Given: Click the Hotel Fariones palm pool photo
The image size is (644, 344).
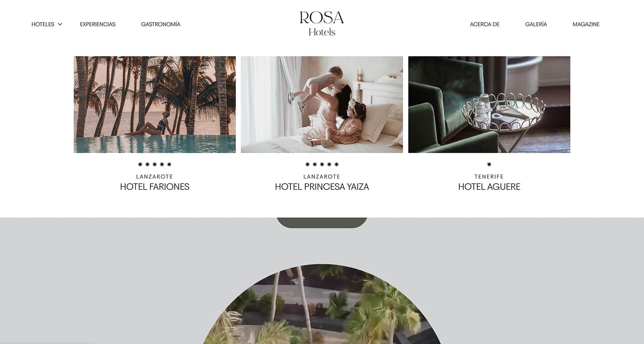Looking at the screenshot, I should click(155, 105).
